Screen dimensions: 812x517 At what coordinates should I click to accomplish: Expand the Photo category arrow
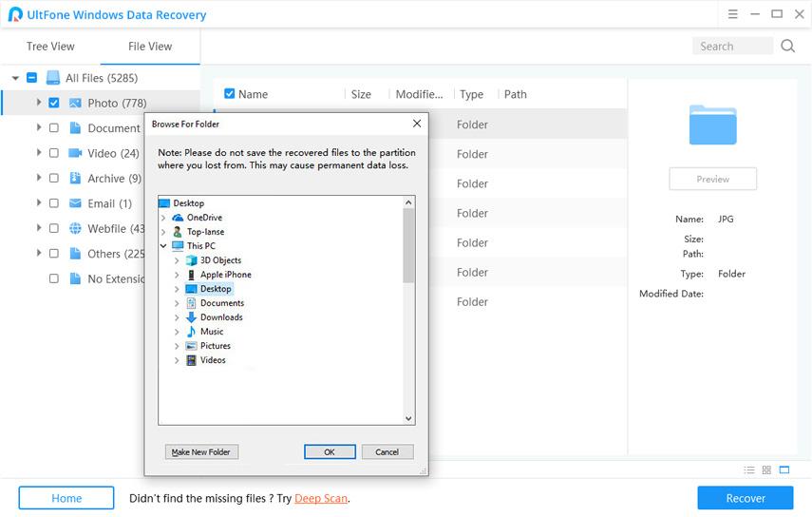(38, 103)
